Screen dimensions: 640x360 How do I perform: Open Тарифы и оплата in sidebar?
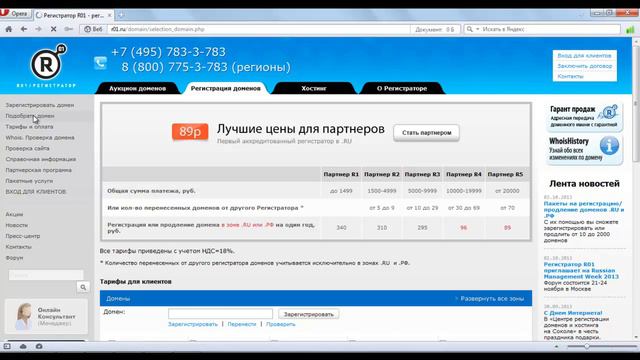[29, 127]
